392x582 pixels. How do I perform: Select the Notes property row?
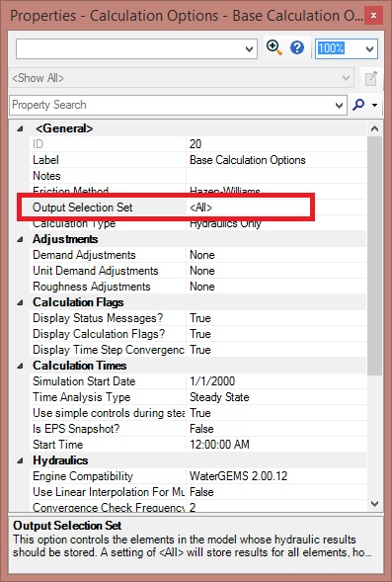(198, 176)
